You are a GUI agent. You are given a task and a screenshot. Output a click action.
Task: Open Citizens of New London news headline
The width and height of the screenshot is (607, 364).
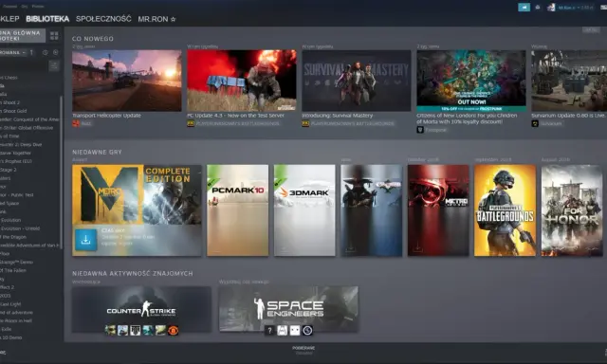pyautogui.click(x=467, y=118)
